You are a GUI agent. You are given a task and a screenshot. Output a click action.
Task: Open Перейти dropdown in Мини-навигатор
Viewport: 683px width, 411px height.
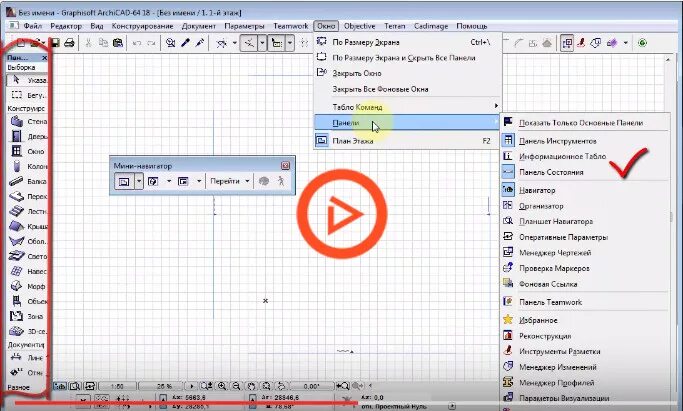tap(230, 181)
